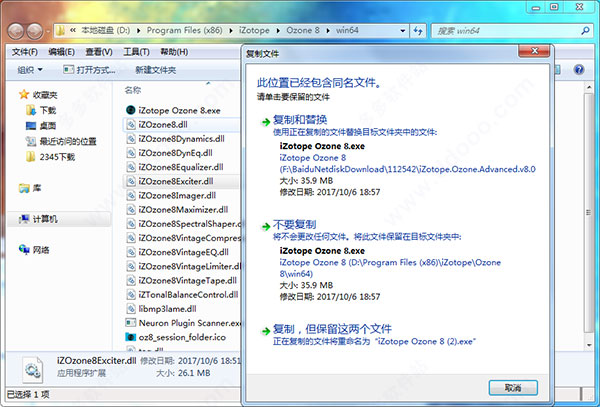Click the 名称 column header
The image size is (600, 407).
pyautogui.click(x=133, y=90)
